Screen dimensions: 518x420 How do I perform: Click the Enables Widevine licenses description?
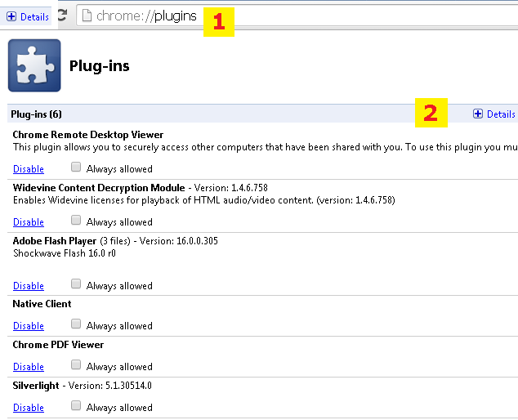[x=203, y=200]
